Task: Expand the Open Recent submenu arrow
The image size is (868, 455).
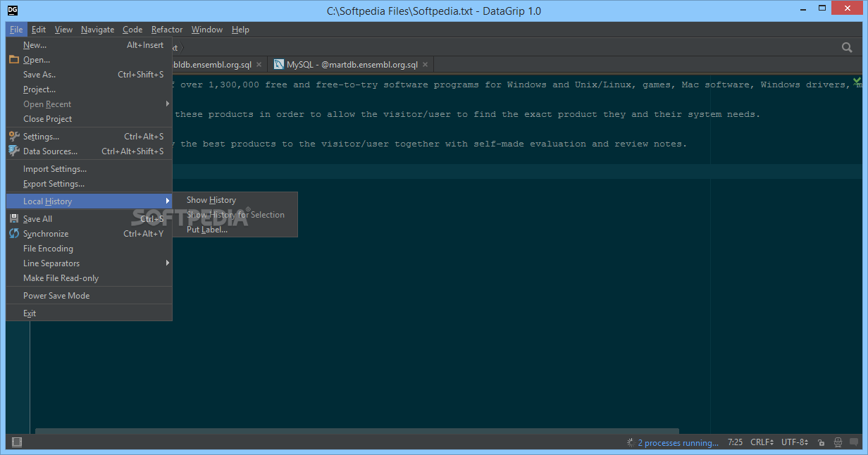Action: tap(168, 104)
